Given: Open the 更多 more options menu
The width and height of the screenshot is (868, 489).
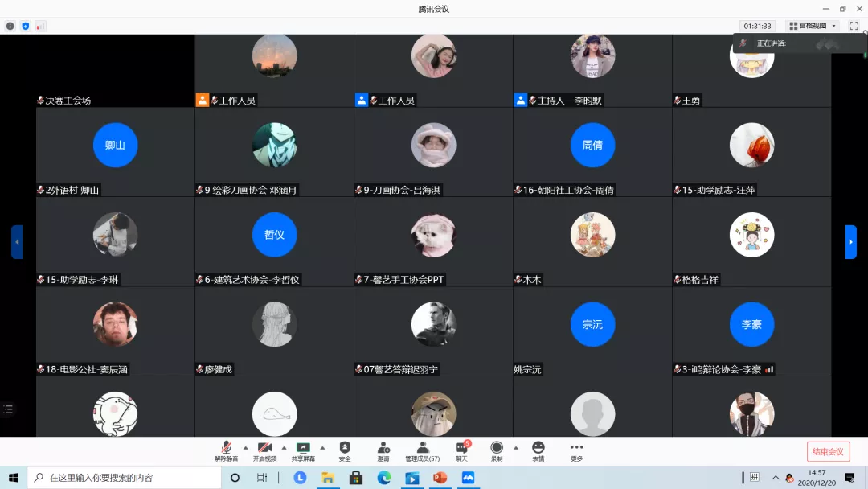Looking at the screenshot, I should point(576,450).
